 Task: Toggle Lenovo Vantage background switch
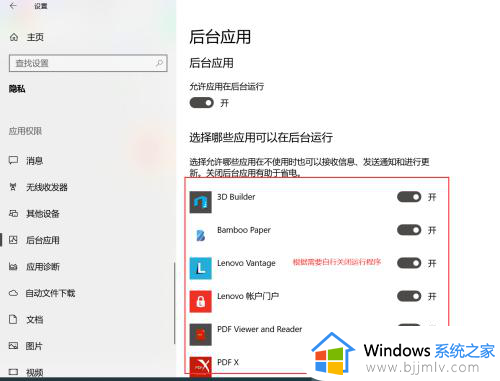[409, 263]
